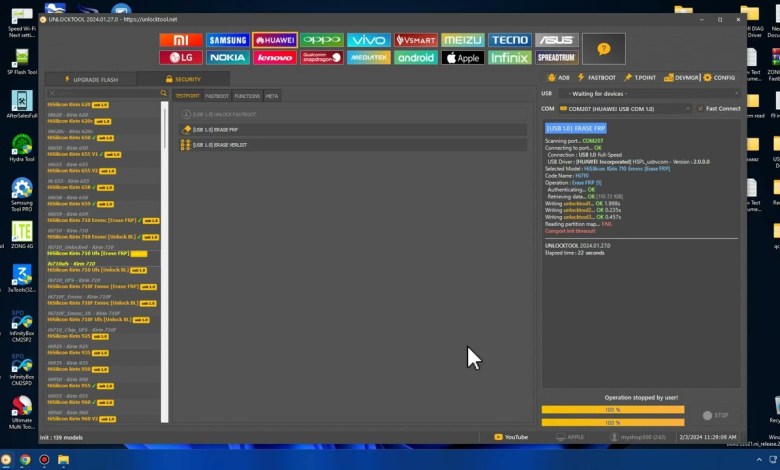This screenshot has height=470, width=780.
Task: Run [USB 1.0] UNLOCK FASTBOOT operation
Action: pos(353,114)
